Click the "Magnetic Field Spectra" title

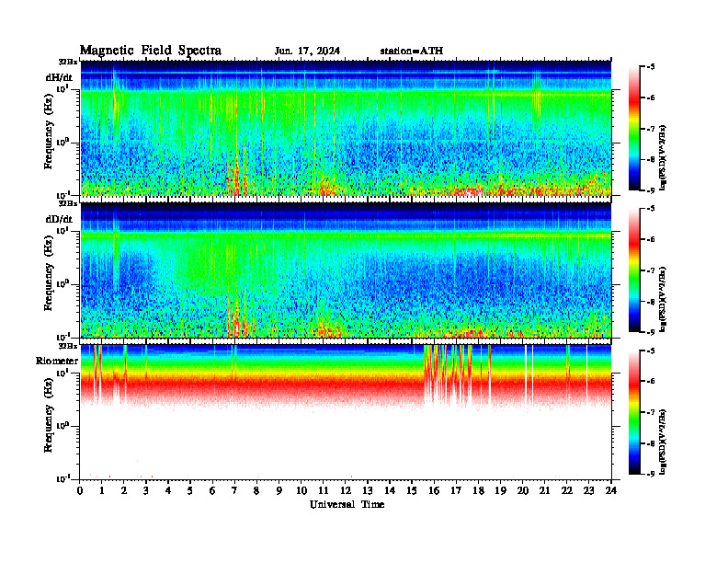pos(151,51)
